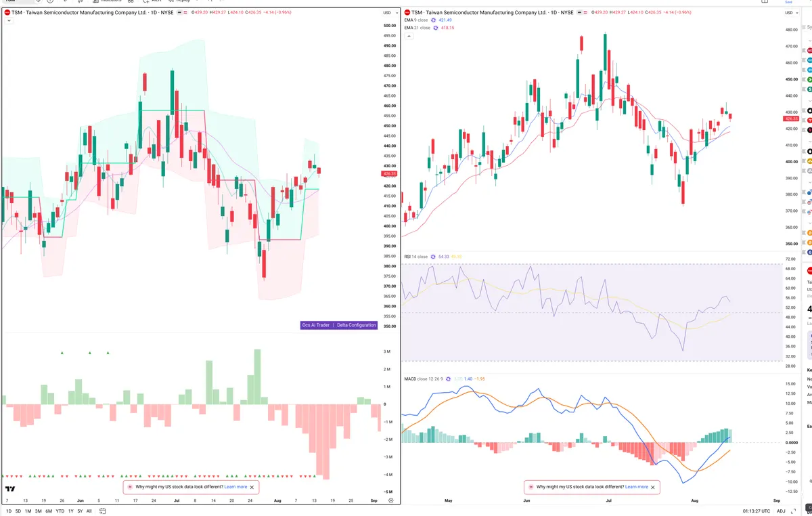Image resolution: width=812 pixels, height=516 pixels.
Task: Select the 1D time range
Action: tap(9, 511)
